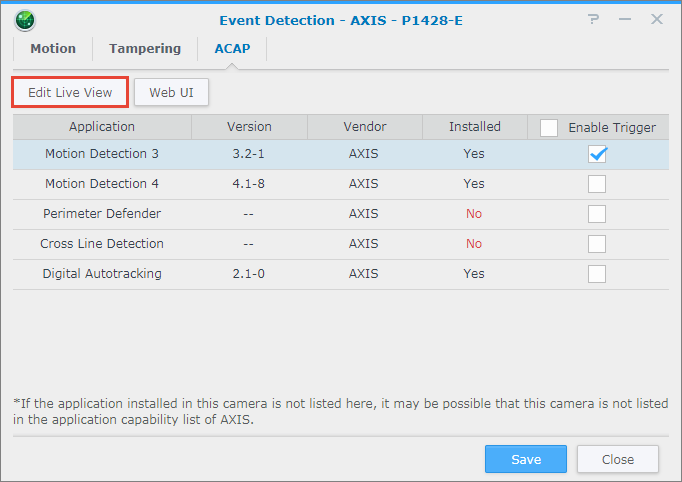This screenshot has height=482, width=682.
Task: Enable trigger for Cross Line Detection
Action: [597, 244]
